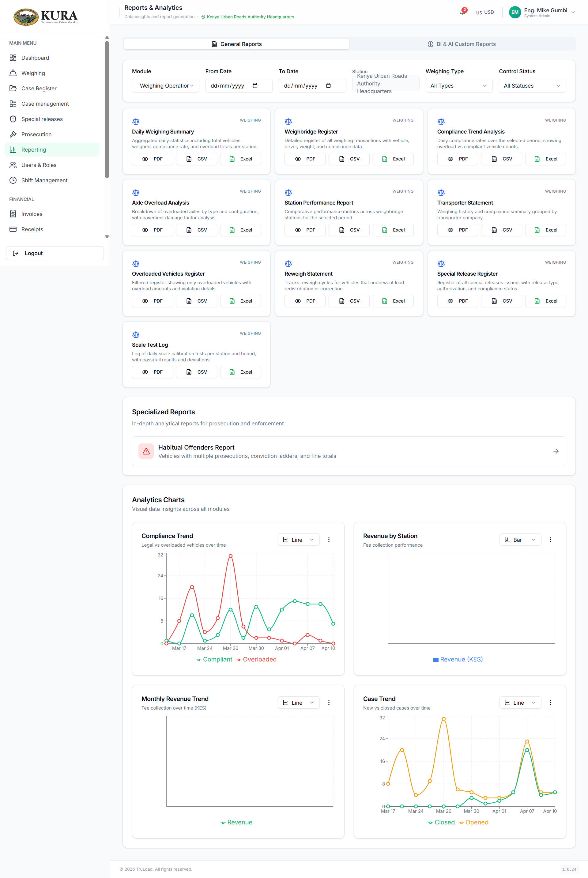The height and width of the screenshot is (878, 588).
Task: Change Compliance Trend chart type dropdown
Action: [299, 540]
